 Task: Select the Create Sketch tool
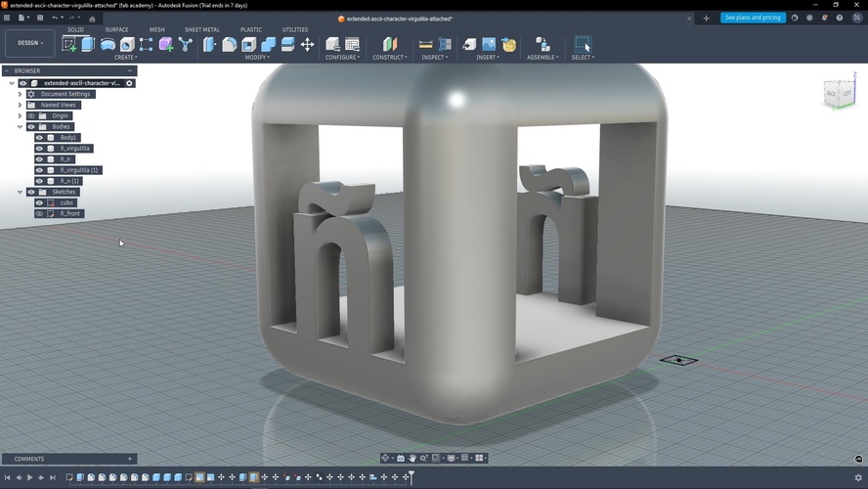(69, 44)
